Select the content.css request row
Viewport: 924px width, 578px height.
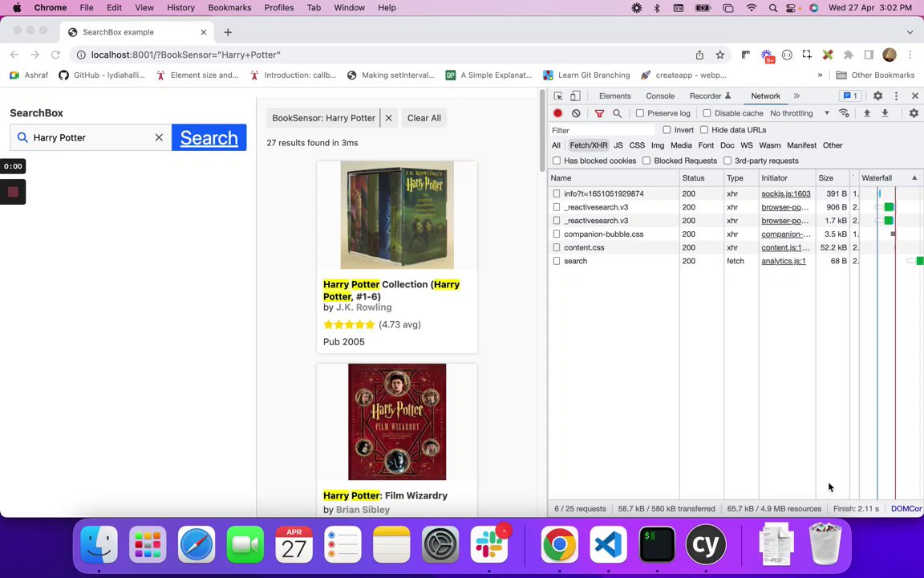tap(736, 248)
